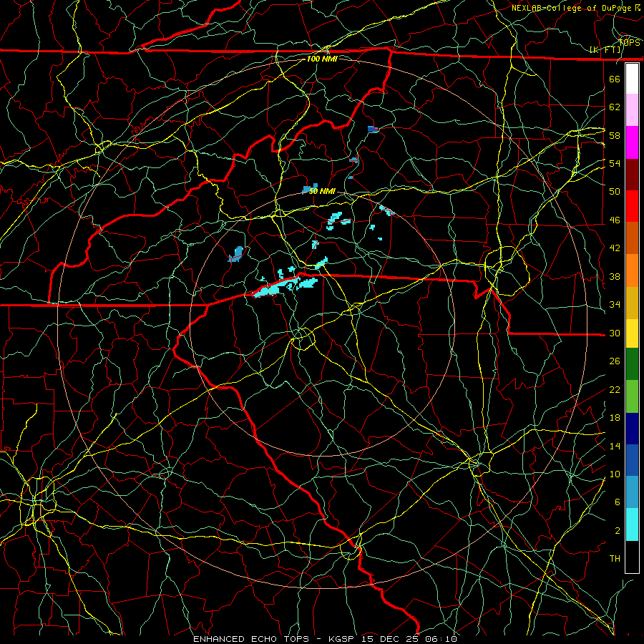Select the bright red legend swatch
This screenshot has width=644, height=644.
coord(632,206)
